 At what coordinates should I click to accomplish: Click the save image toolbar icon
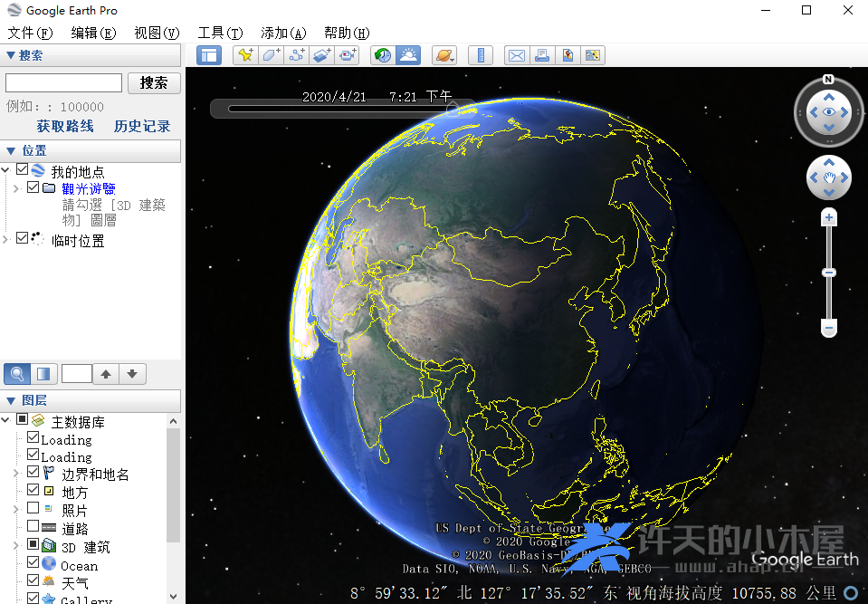[x=593, y=55]
